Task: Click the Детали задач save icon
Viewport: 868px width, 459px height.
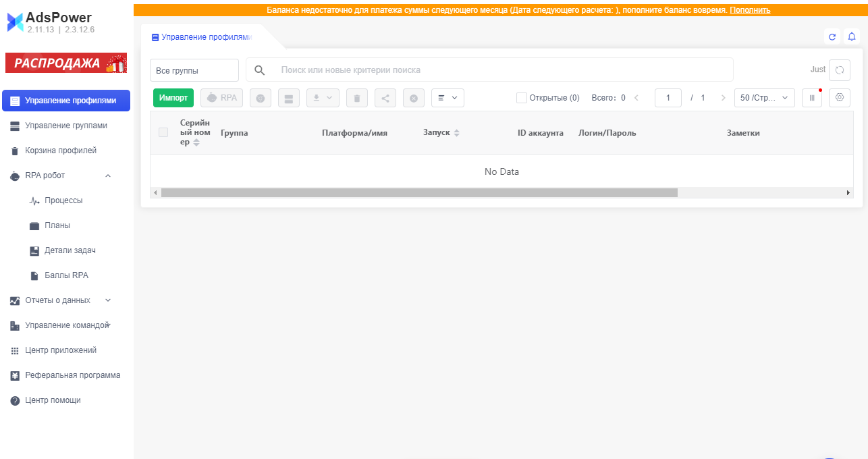Action: click(35, 250)
